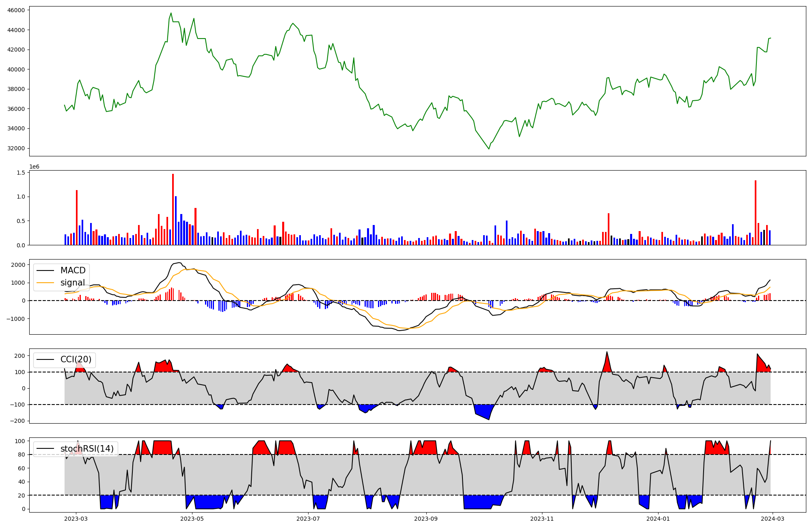
Task: Select the stochRSI(14) legend entry
Action: click(87, 449)
